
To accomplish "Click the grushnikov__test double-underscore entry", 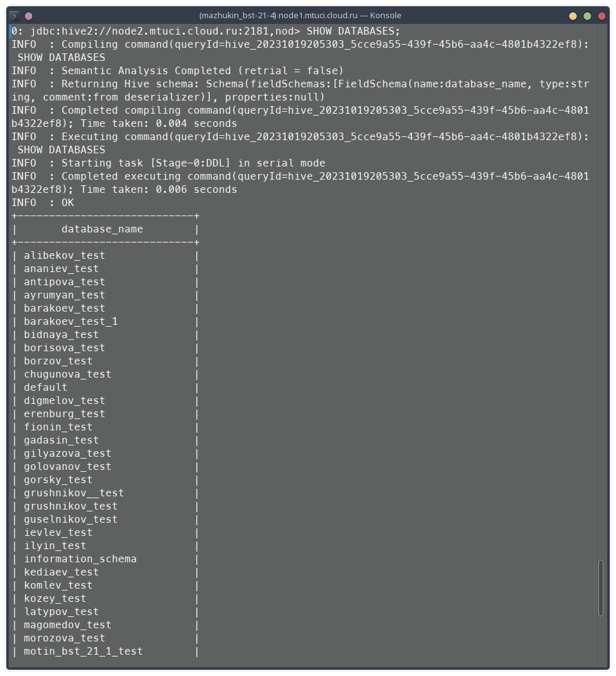I will [74, 493].
